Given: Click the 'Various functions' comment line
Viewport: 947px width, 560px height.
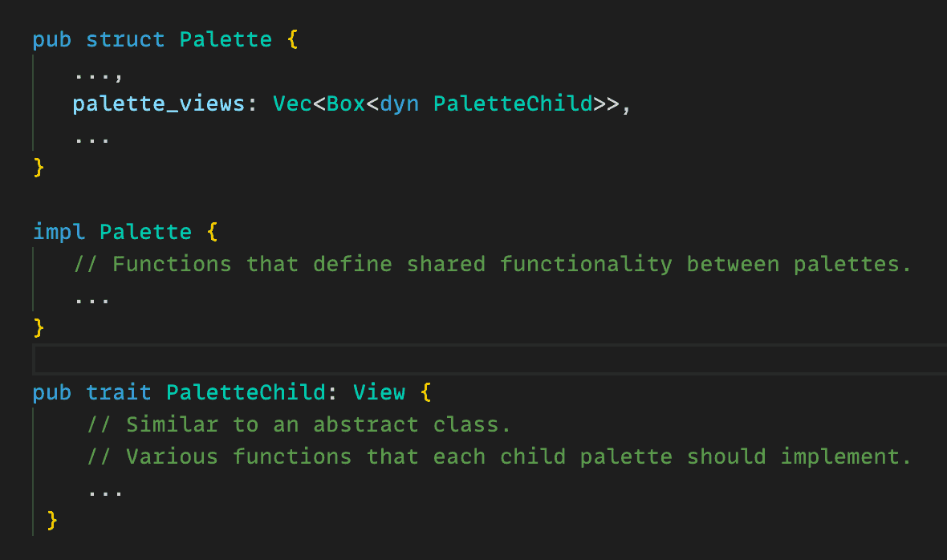Looking at the screenshot, I should pos(499,457).
